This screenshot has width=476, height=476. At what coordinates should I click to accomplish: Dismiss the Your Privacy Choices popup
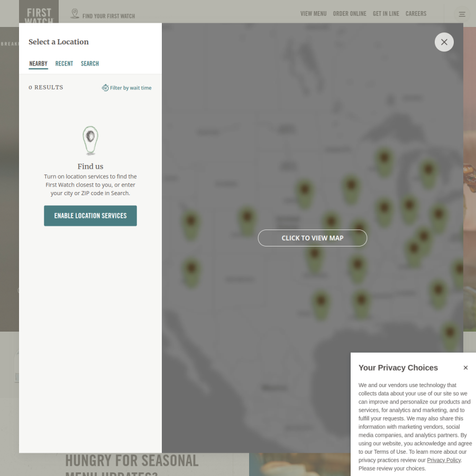465,368
